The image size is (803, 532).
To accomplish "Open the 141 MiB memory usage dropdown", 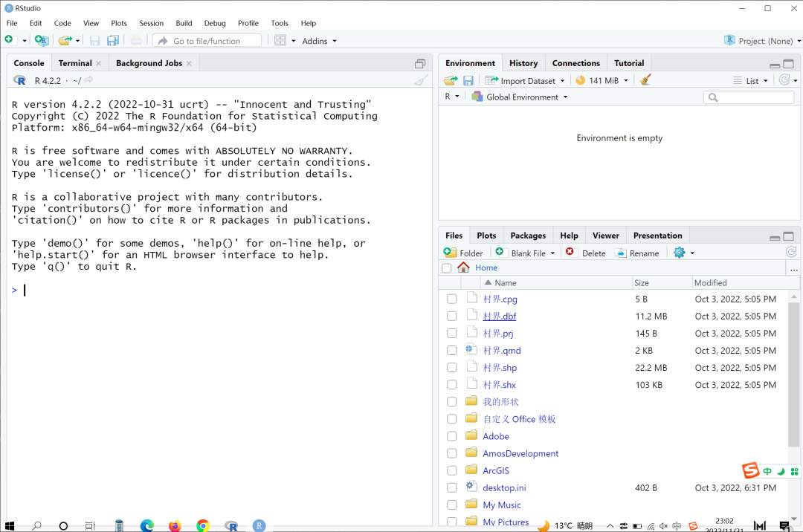I will pyautogui.click(x=602, y=80).
